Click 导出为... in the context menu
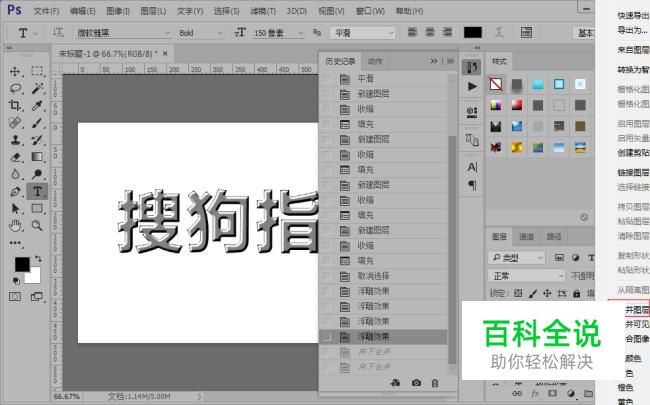650x405 pixels. pos(633,30)
